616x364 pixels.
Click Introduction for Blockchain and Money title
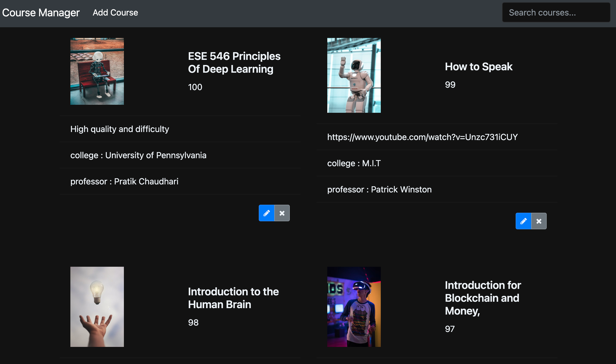point(483,298)
